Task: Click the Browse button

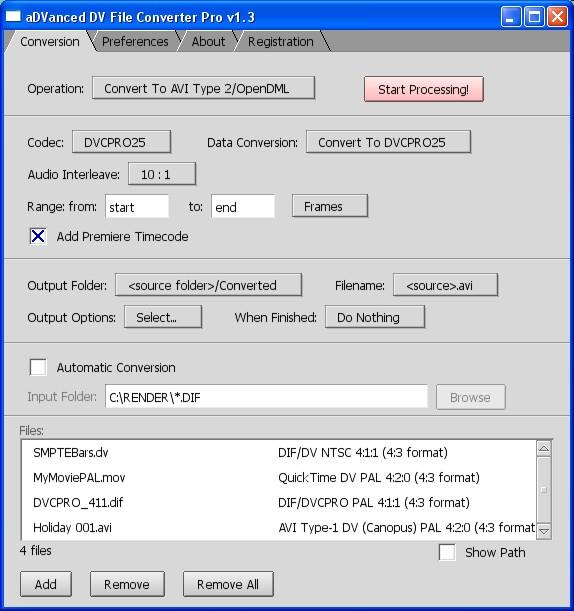Action: tap(471, 397)
